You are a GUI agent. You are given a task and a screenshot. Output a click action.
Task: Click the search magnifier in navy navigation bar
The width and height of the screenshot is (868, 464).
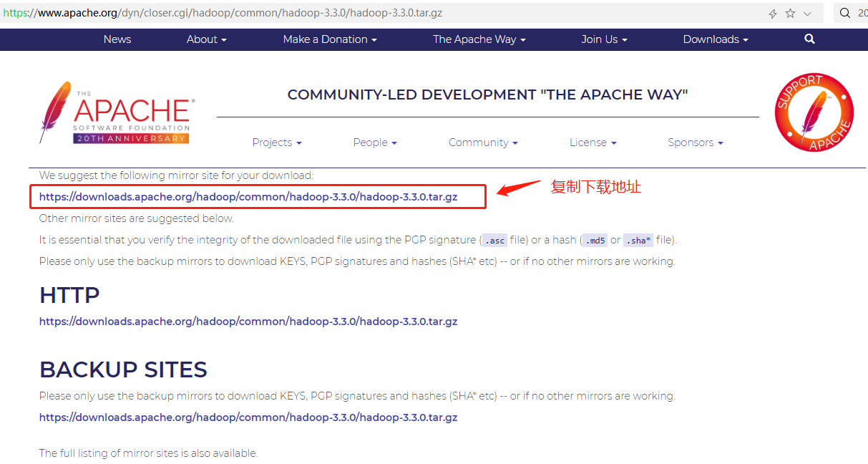point(809,39)
